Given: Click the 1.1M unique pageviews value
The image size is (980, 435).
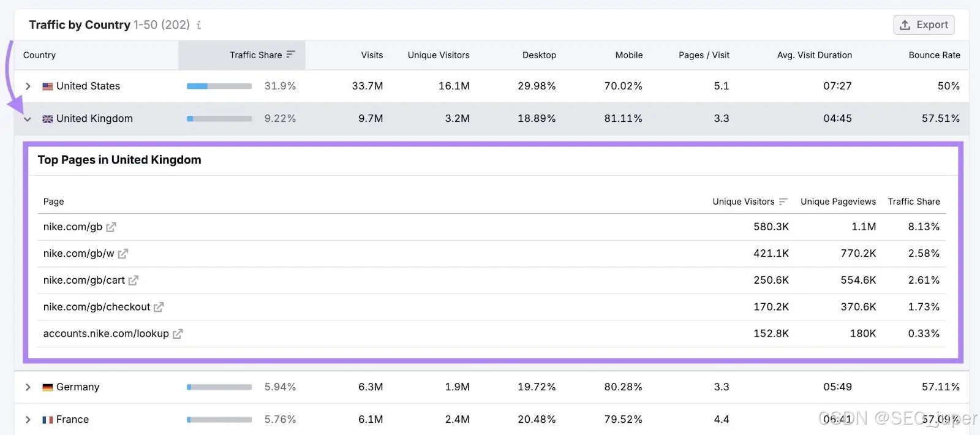Looking at the screenshot, I should [864, 227].
